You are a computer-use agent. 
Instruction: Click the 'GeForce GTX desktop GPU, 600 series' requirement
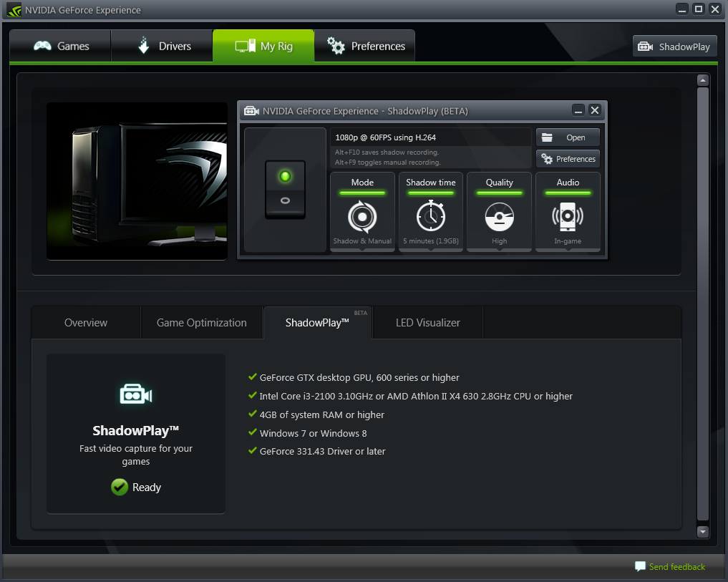359,378
